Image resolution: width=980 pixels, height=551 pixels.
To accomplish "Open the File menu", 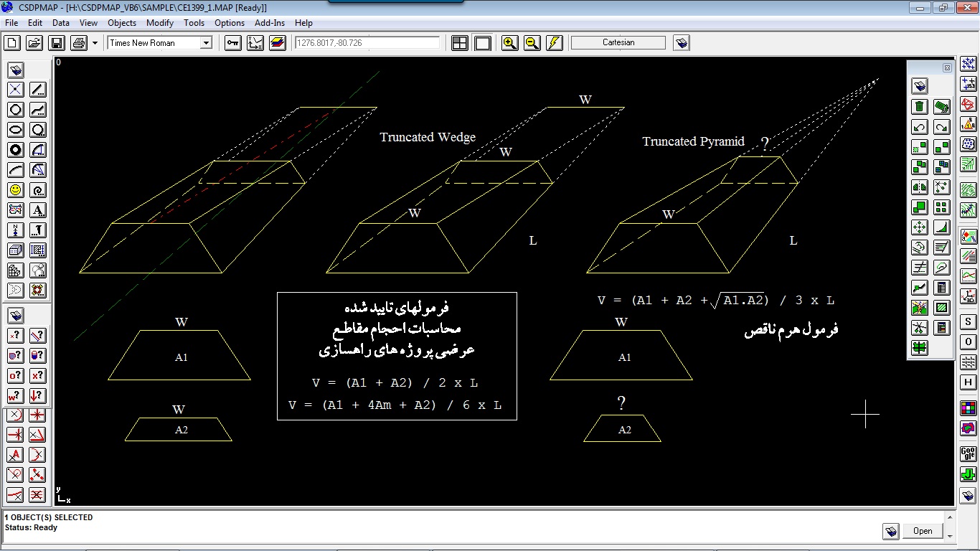I will [11, 23].
